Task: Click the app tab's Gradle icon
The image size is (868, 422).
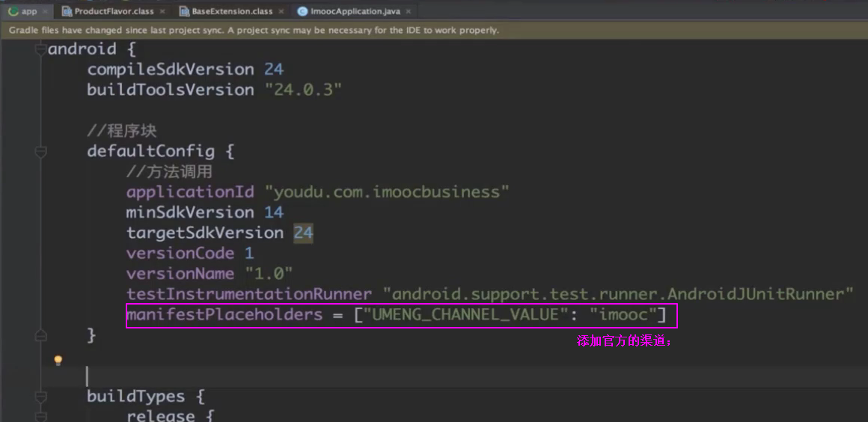Action: pyautogui.click(x=13, y=11)
